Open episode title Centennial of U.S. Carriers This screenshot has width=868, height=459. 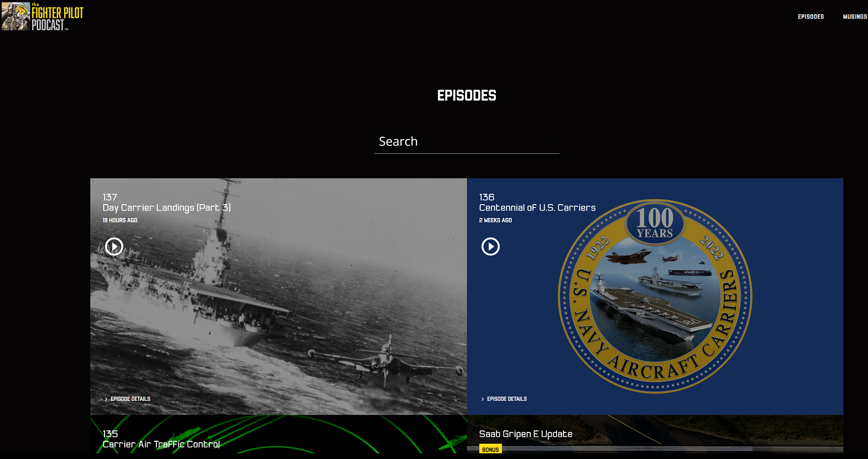[537, 208]
